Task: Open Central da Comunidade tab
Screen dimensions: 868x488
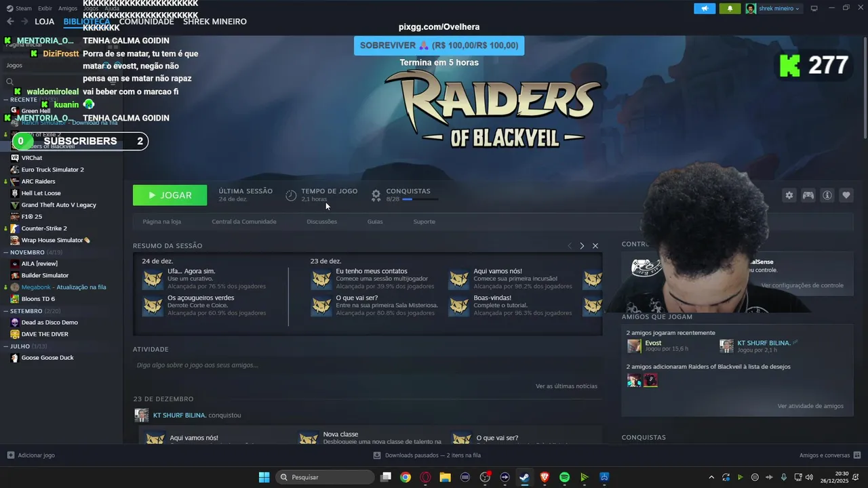Action: (x=244, y=222)
